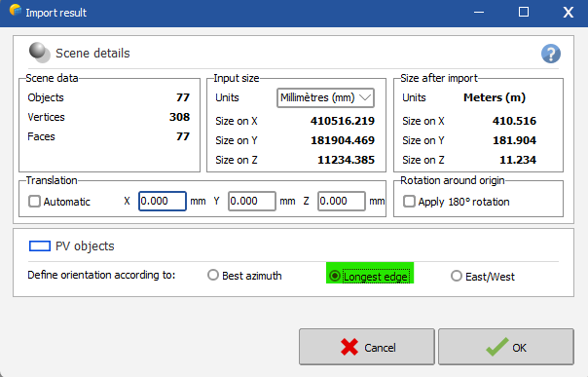The width and height of the screenshot is (588, 377).
Task: Click the Z translation field
Action: 342,201
